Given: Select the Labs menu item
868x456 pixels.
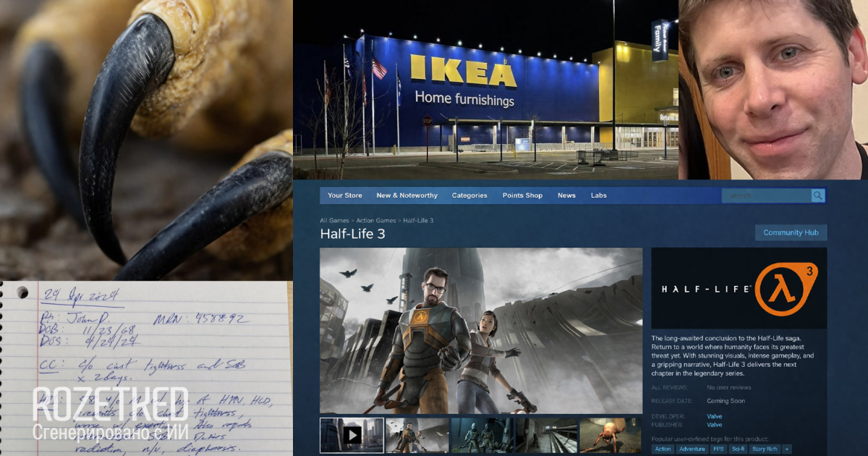Looking at the screenshot, I should pyautogui.click(x=598, y=195).
